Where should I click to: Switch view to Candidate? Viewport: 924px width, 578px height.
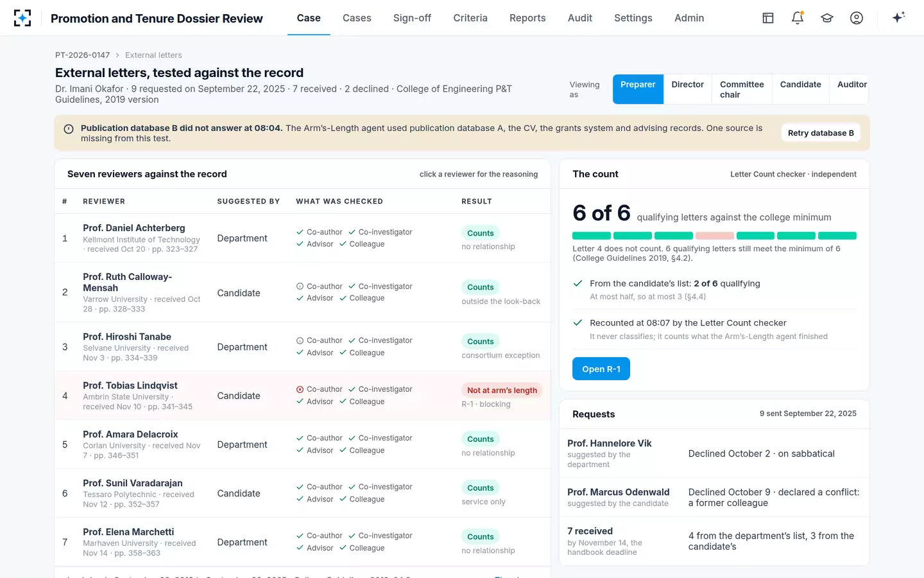point(801,89)
